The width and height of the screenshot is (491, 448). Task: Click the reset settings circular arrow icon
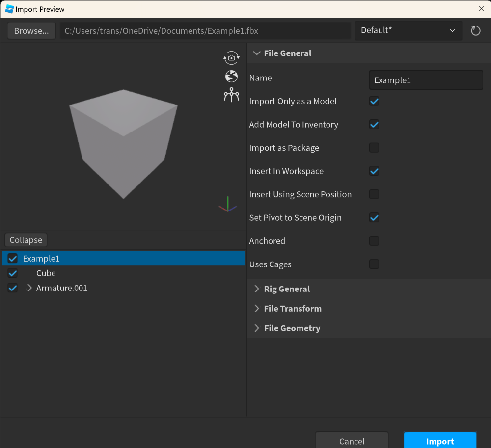[x=475, y=30]
